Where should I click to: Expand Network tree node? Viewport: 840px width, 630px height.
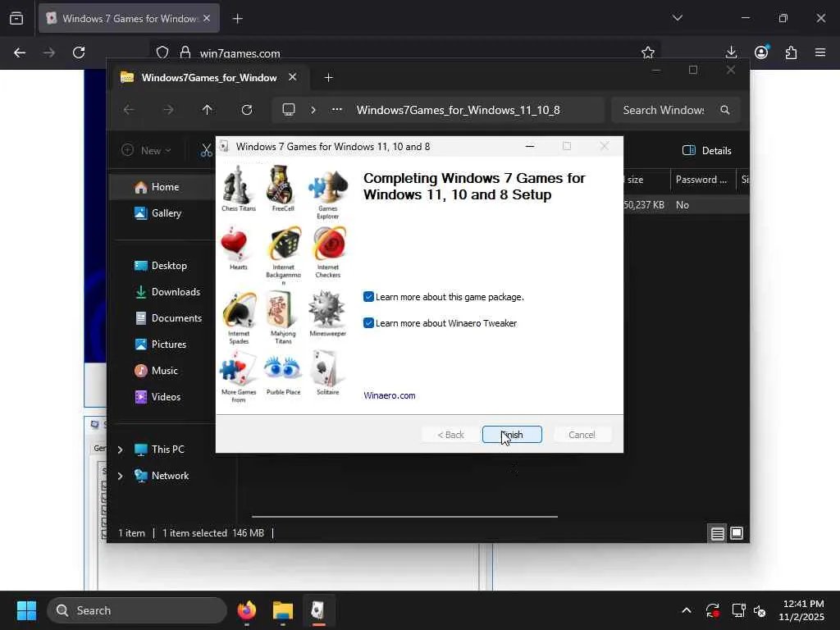[x=121, y=476]
